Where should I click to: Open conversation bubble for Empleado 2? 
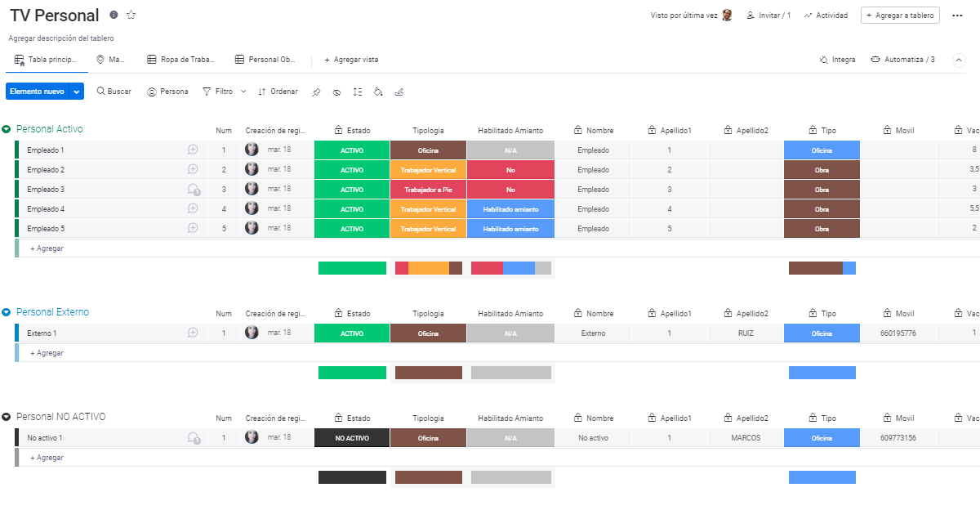coord(194,170)
